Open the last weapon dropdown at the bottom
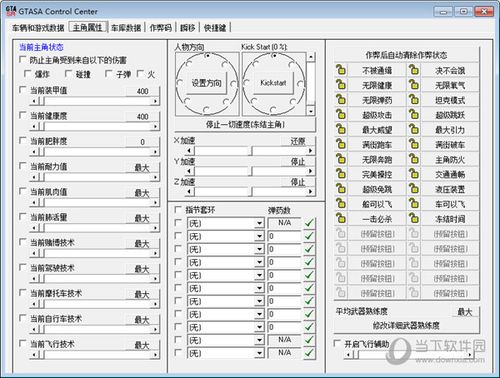Screen dimensions: 500x378 [259, 353]
